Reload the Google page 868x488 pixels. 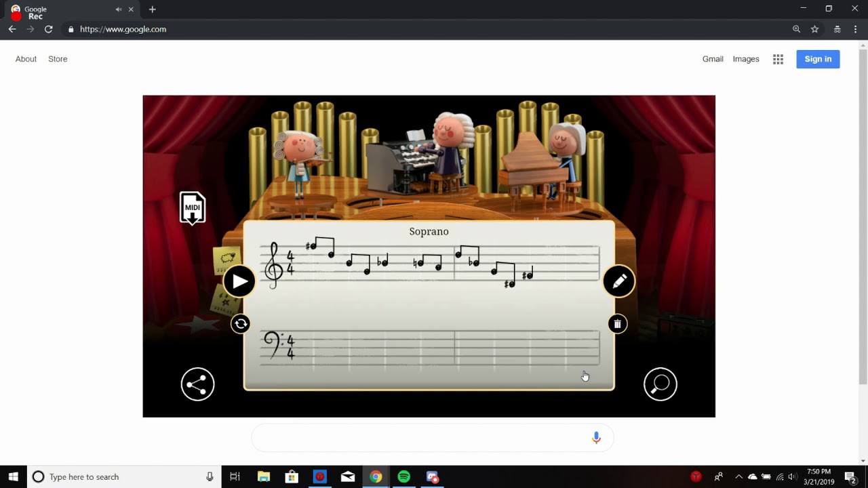pyautogui.click(x=48, y=29)
